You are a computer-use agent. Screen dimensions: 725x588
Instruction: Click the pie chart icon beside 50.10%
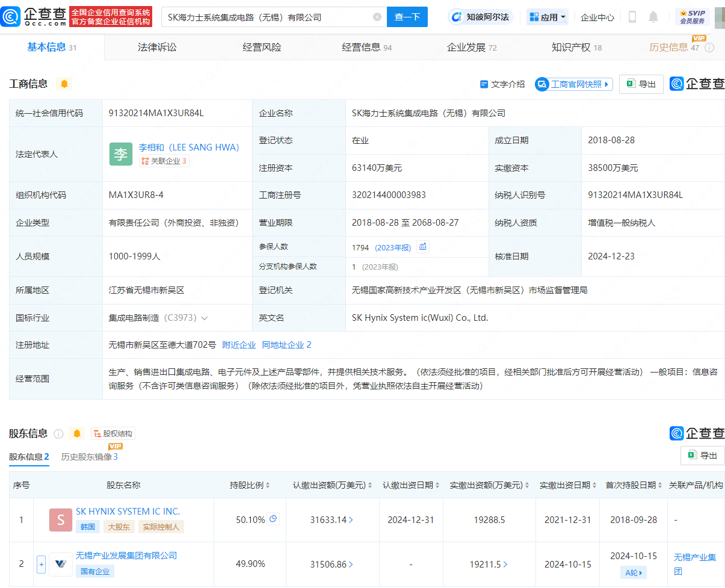pyautogui.click(x=273, y=519)
